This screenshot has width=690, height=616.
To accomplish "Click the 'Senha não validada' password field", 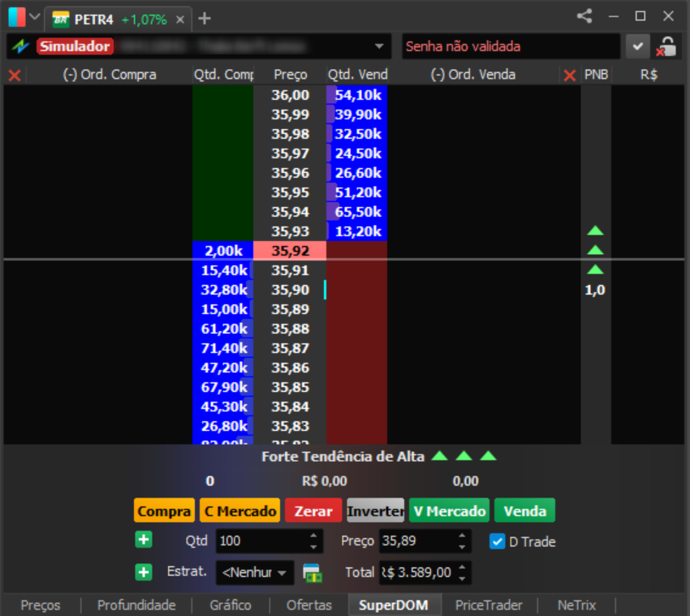I will coord(511,46).
